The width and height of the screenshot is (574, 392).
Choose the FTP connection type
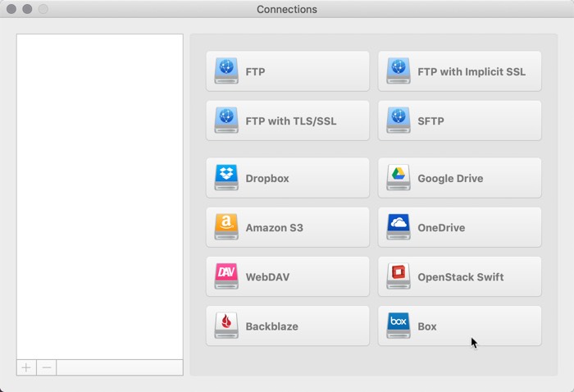tap(287, 71)
